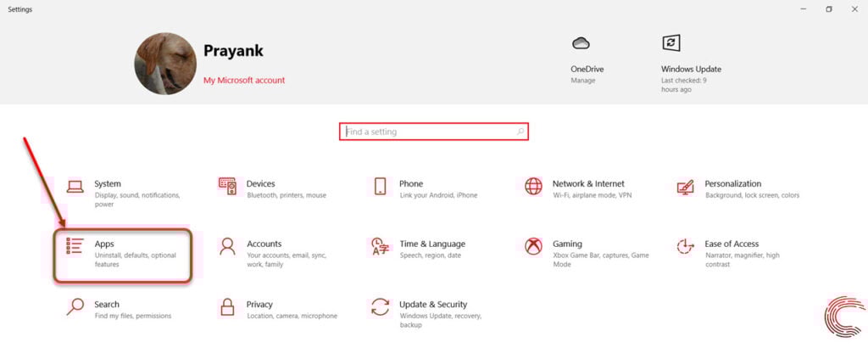Click the Apps list icon
Screen dimensions: 868x348
(75, 246)
